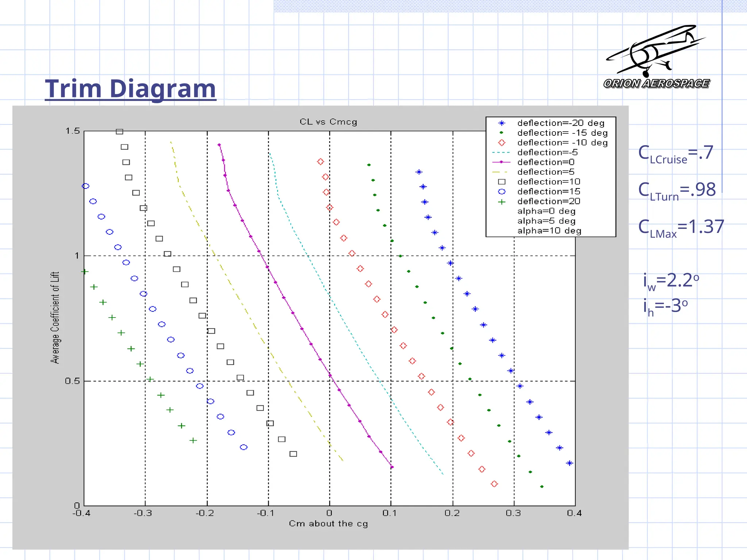Click the red diamond legend marker
The image size is (747, 560).
(502, 143)
